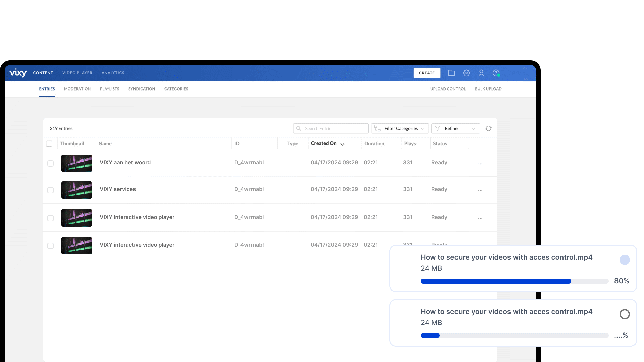Screen dimensions: 644x362
Task: Click the Type column header
Action: tap(293, 144)
